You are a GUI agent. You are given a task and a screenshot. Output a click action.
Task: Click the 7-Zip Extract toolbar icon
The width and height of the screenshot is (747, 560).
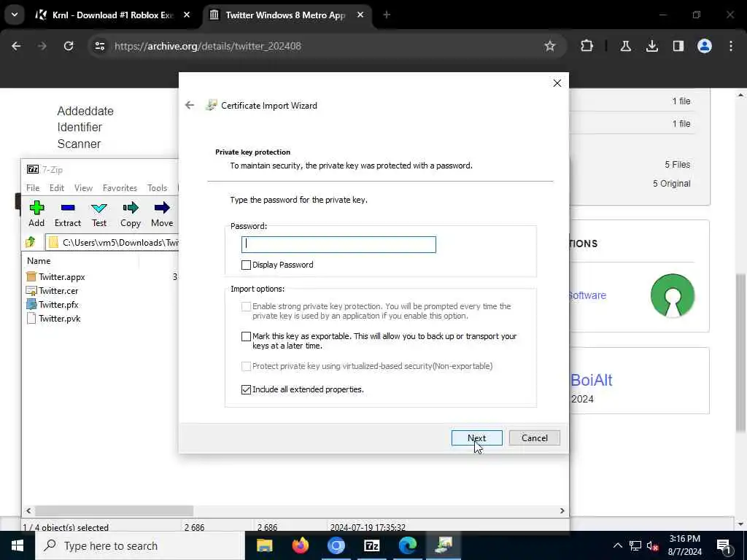[x=68, y=208]
